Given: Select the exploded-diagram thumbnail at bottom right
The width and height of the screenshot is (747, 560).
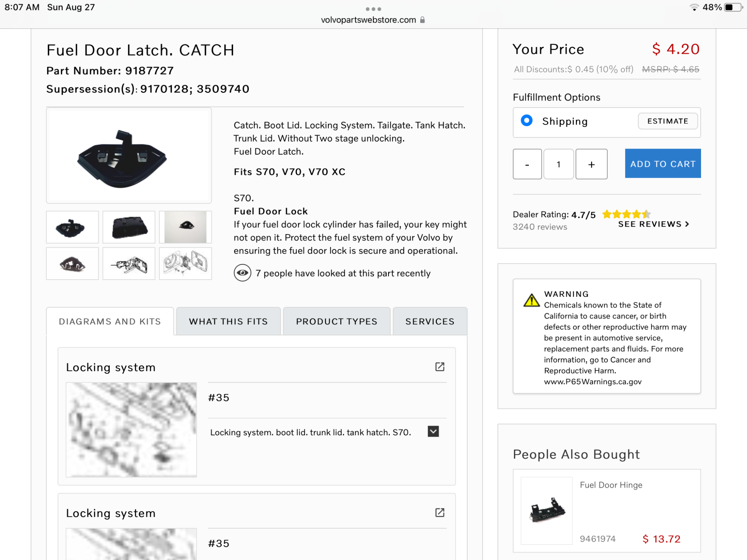Looking at the screenshot, I should click(185, 264).
